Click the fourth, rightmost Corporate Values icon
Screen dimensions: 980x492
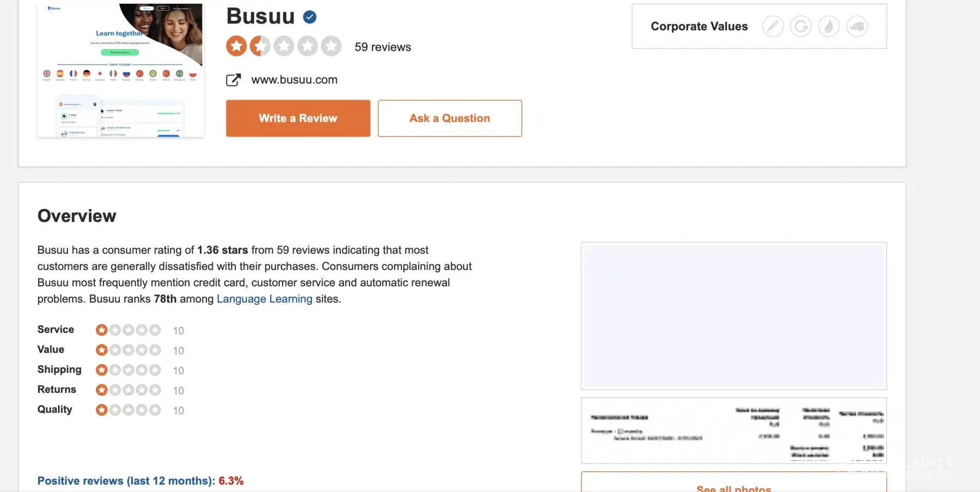(857, 26)
